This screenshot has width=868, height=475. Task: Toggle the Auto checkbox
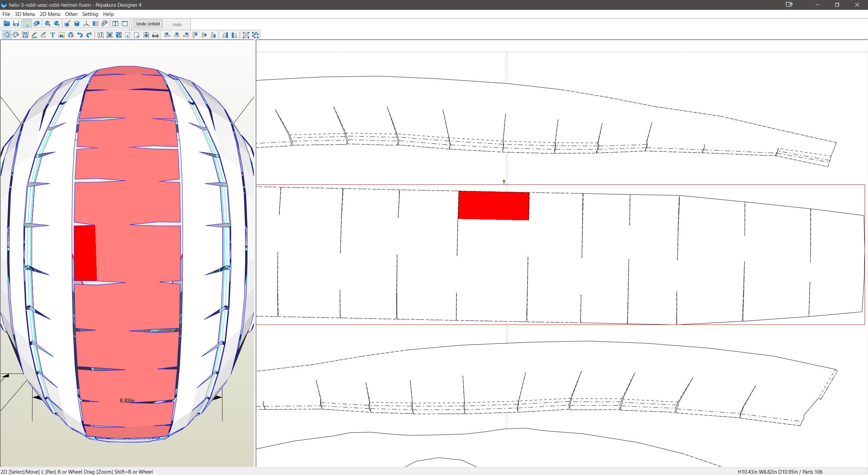(169, 24)
